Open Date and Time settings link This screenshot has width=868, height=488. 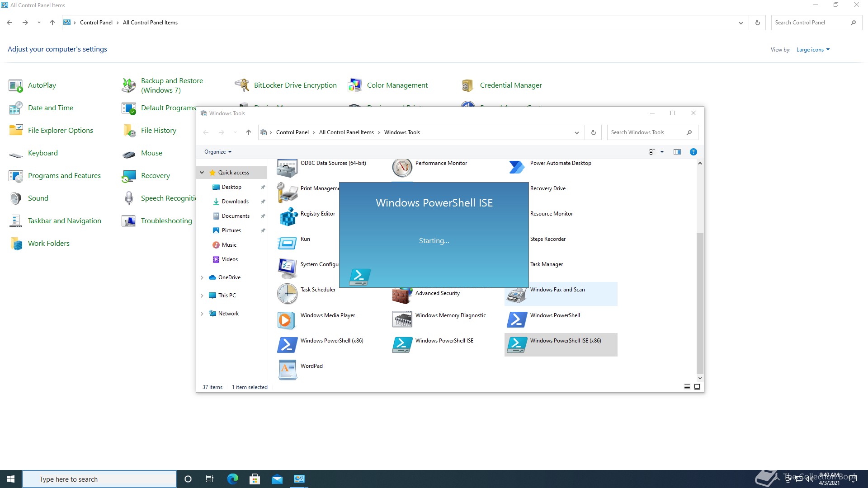[x=51, y=108]
